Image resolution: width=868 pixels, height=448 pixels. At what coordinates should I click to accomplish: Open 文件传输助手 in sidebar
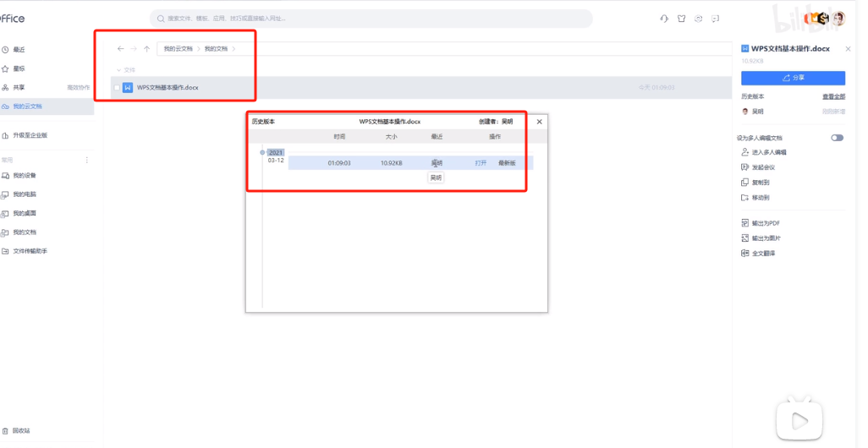pos(30,251)
